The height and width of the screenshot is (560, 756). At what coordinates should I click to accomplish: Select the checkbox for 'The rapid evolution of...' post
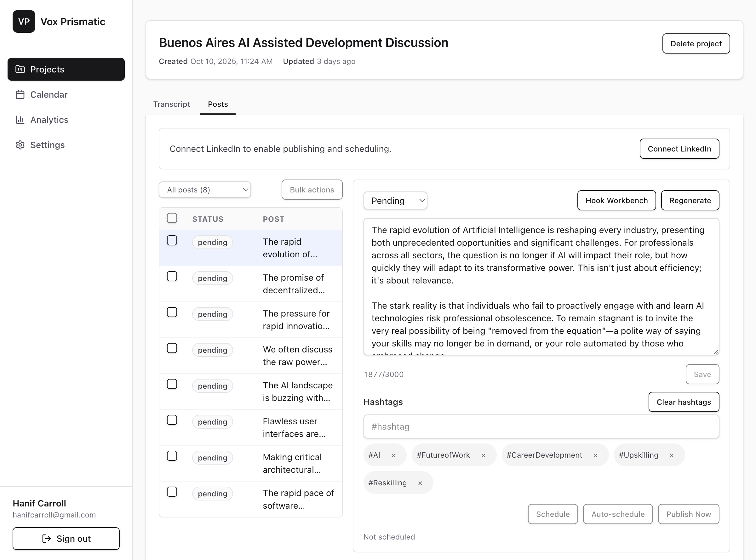click(172, 240)
